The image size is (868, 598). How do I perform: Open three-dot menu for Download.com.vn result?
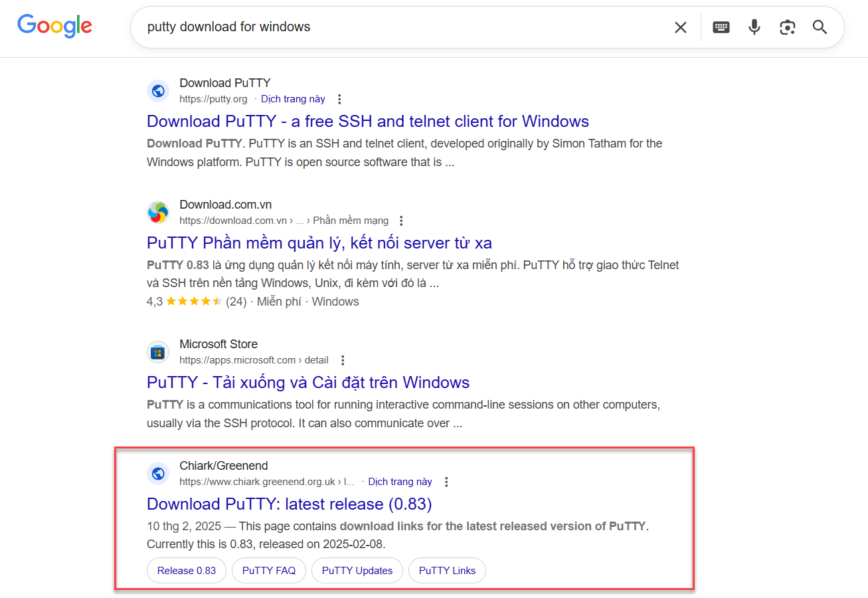pos(401,221)
